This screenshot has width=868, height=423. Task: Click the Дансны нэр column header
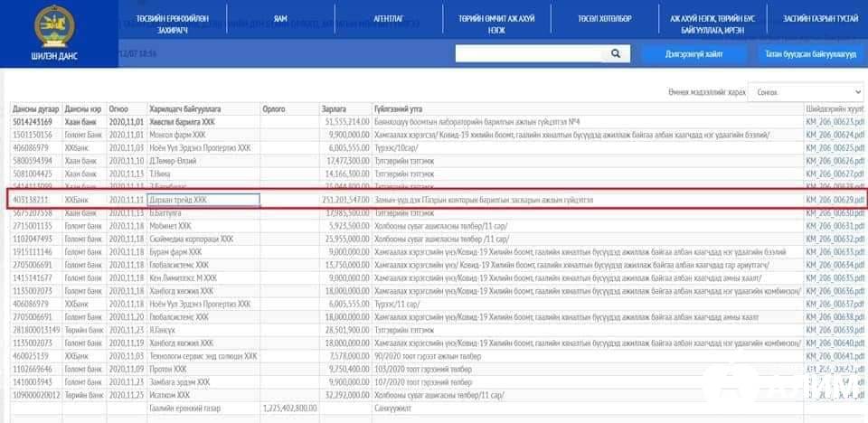click(83, 109)
